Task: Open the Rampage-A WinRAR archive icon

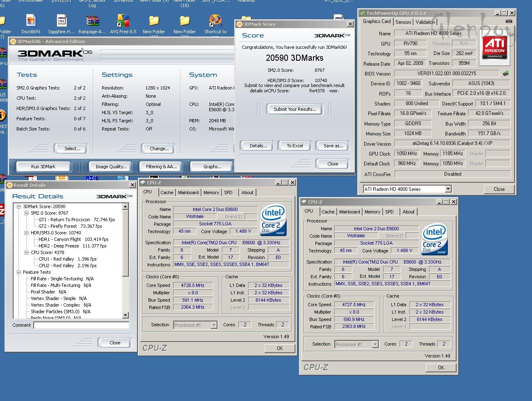Action: coord(92,21)
